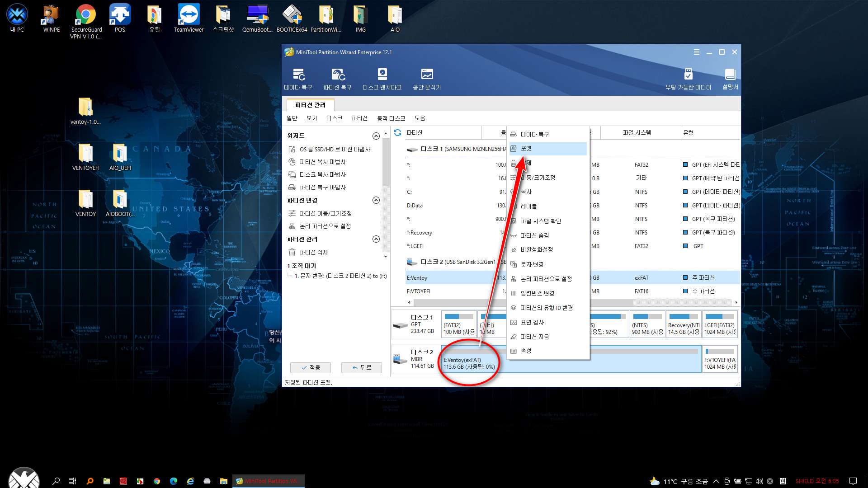Switch to the 파티션 관리 tab
Image resolution: width=868 pixels, height=488 pixels.
(311, 105)
